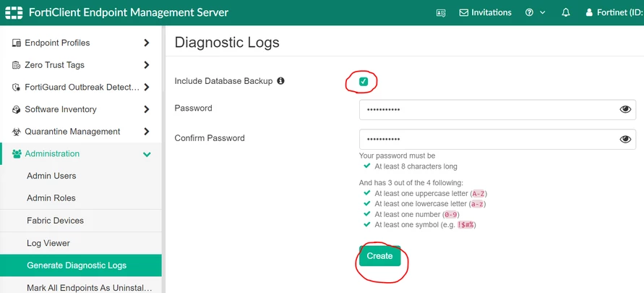644x293 pixels.
Task: Open the Fabric Devices page
Action: [x=80, y=221]
